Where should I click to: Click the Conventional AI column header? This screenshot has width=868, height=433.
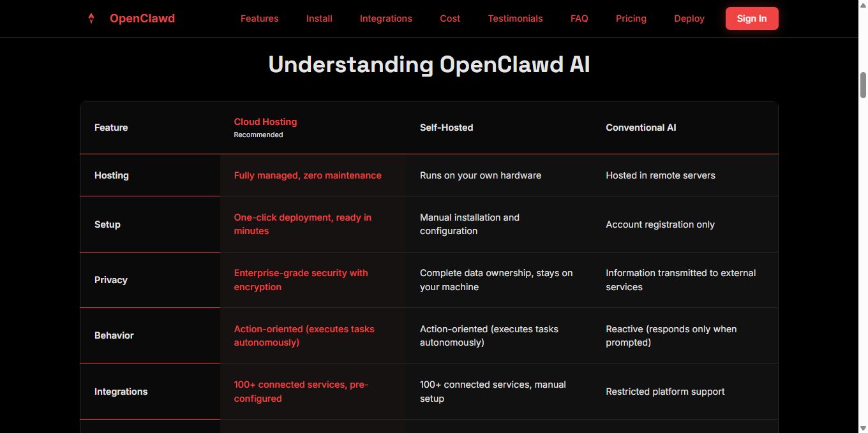[x=641, y=128]
